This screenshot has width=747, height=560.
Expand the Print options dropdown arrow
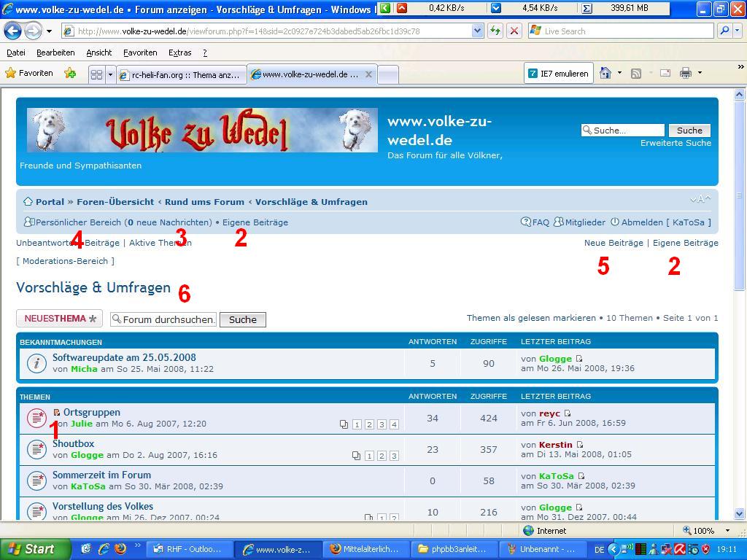point(700,73)
